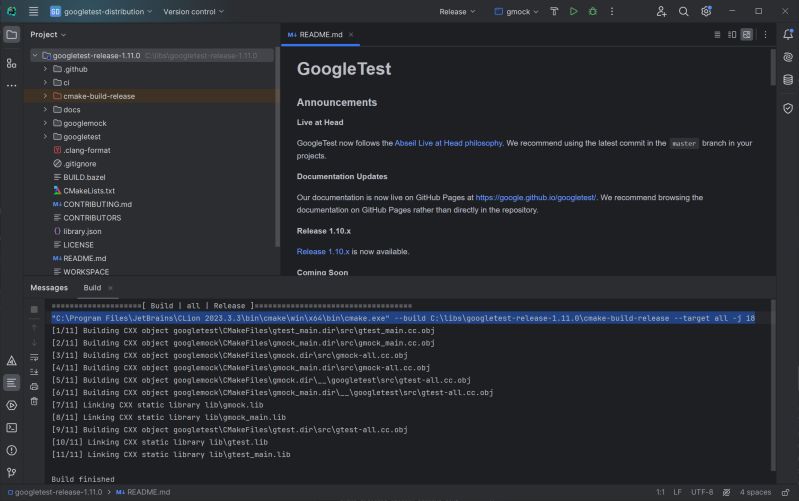
Task: Open more run actions menu
Action: point(612,11)
